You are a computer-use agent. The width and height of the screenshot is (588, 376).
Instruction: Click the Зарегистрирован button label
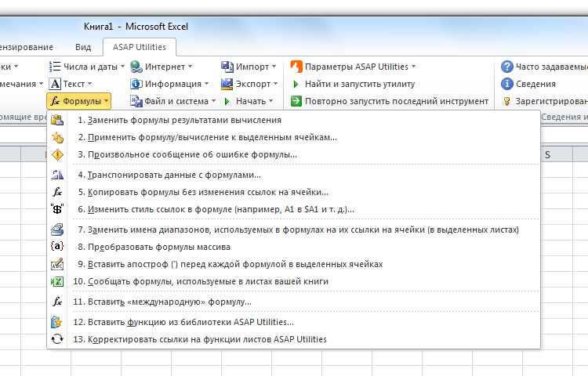pos(552,101)
